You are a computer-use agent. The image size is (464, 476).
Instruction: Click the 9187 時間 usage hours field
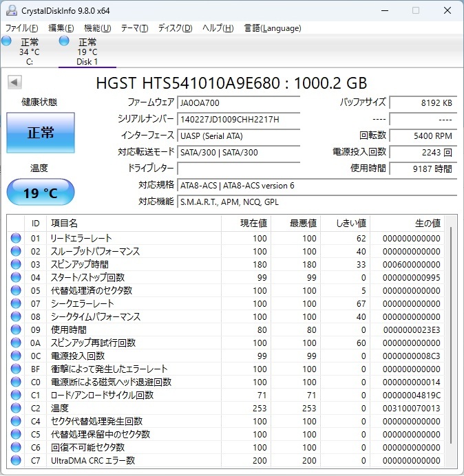[x=423, y=169]
